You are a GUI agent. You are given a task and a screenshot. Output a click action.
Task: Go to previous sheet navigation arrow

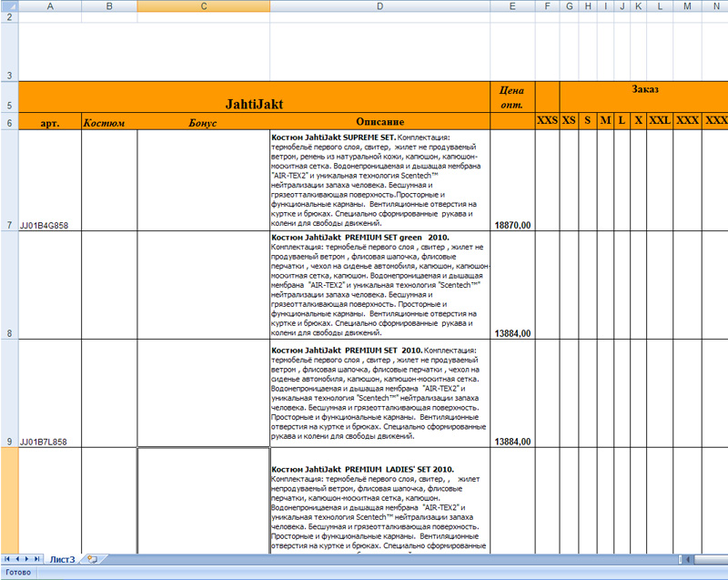coord(17,559)
